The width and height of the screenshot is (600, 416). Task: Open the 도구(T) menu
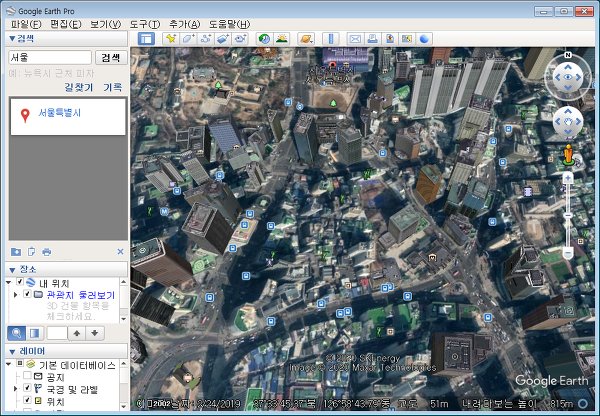[145, 24]
